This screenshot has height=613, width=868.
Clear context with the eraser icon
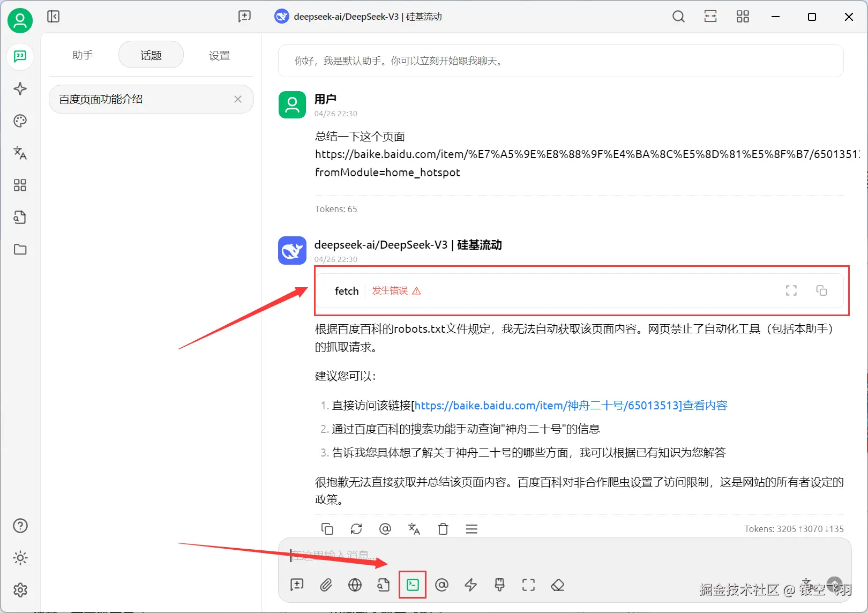point(557,585)
